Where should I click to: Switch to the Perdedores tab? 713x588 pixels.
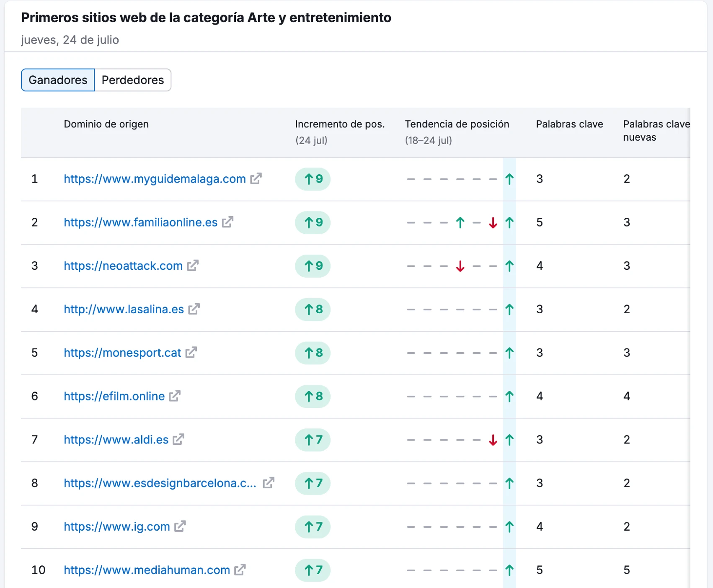point(133,80)
